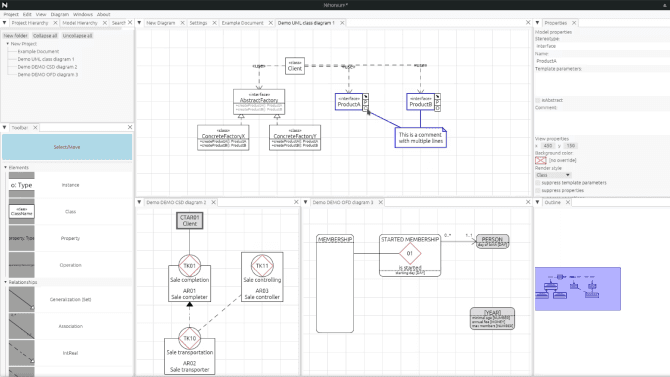Screen dimensions: 670x377
Task: Open the Properties panel dropdown arrow
Action: coord(538,23)
